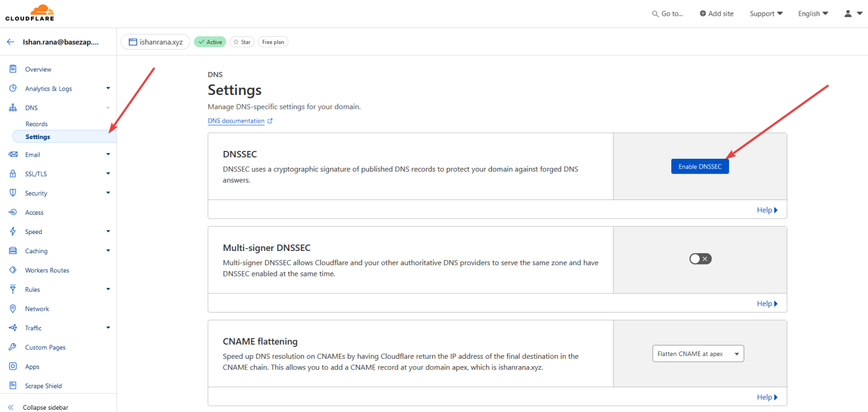Toggle the Multi-signer DNSSEC switch

(x=700, y=259)
